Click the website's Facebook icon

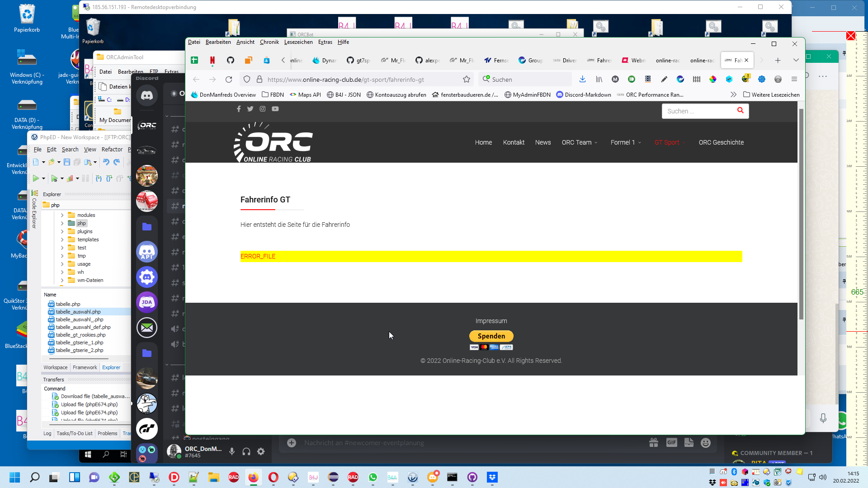(239, 109)
